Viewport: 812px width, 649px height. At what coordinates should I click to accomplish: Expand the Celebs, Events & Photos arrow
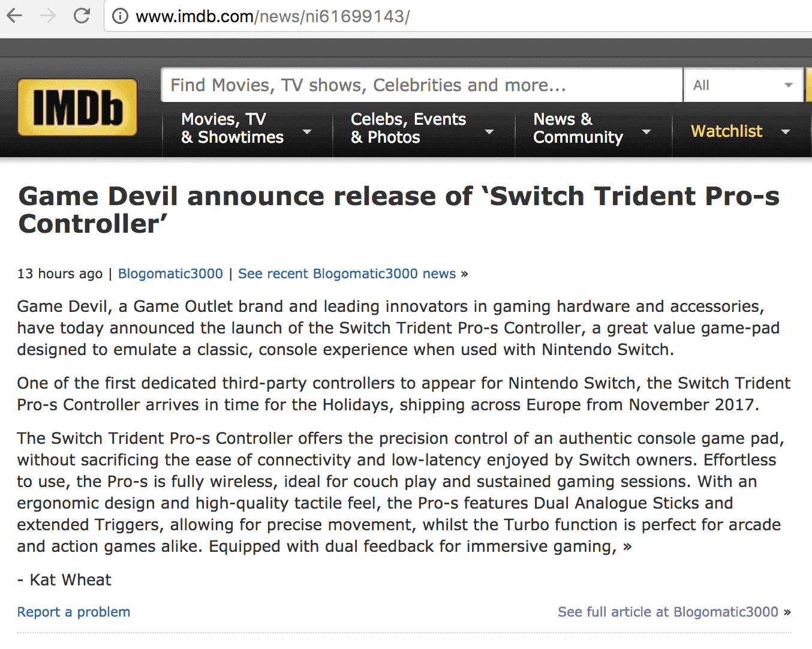[489, 131]
